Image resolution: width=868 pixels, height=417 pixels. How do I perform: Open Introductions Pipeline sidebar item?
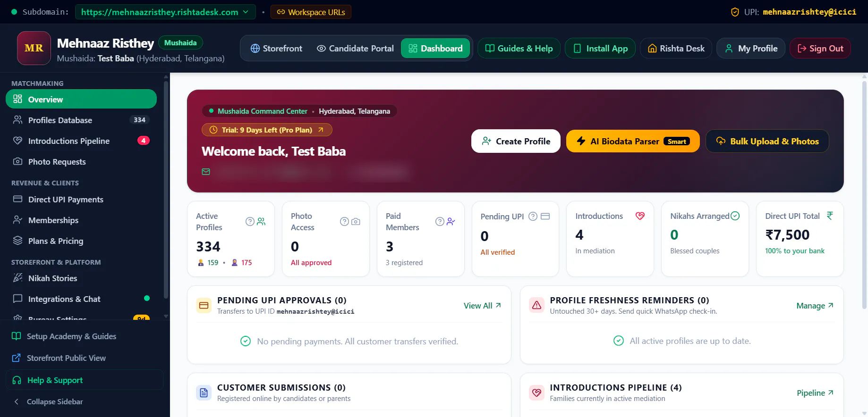(x=81, y=141)
